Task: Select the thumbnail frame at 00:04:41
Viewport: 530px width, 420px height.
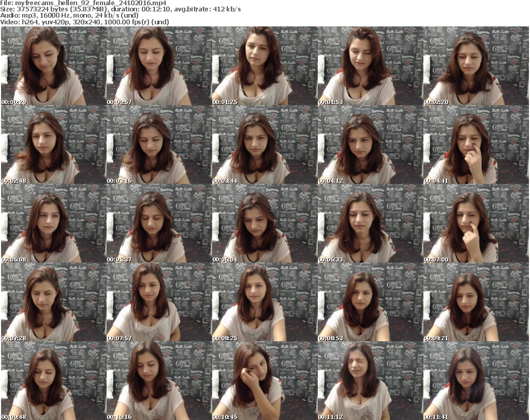Action: pyautogui.click(x=476, y=144)
